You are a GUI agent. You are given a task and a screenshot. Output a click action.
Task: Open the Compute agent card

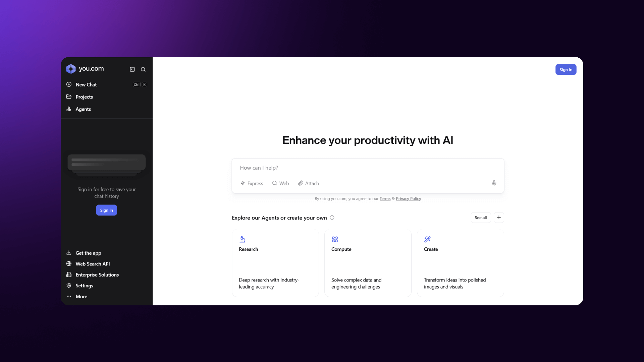coord(368,263)
